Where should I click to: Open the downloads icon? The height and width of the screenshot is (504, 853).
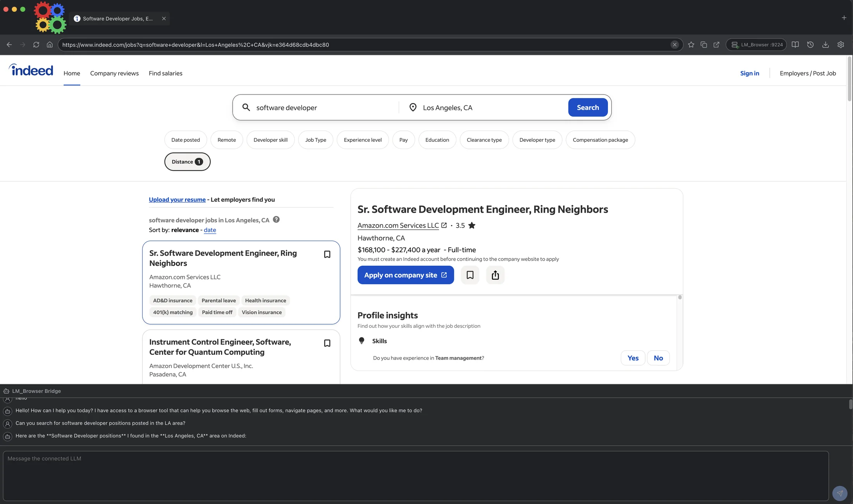click(825, 45)
